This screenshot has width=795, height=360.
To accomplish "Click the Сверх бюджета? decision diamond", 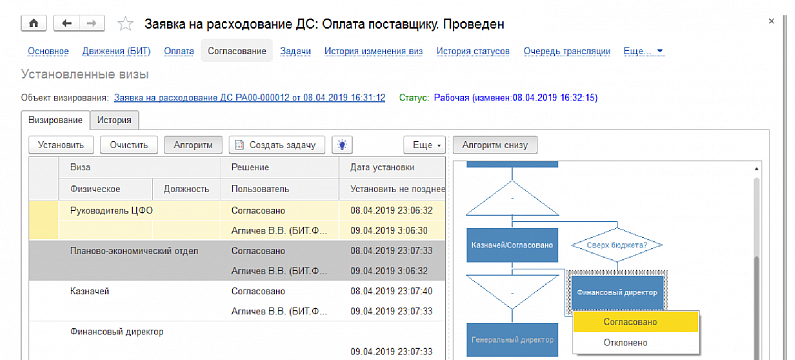I will [617, 245].
